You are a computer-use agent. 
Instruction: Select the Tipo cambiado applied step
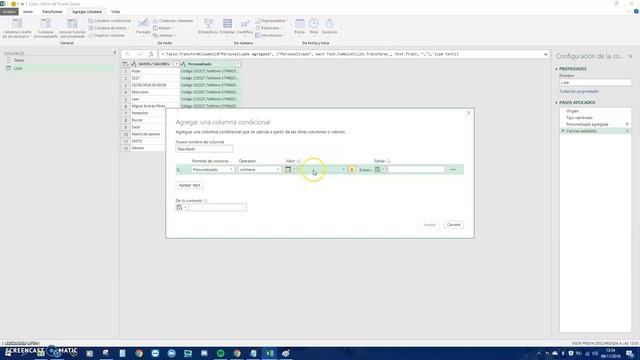(579, 118)
